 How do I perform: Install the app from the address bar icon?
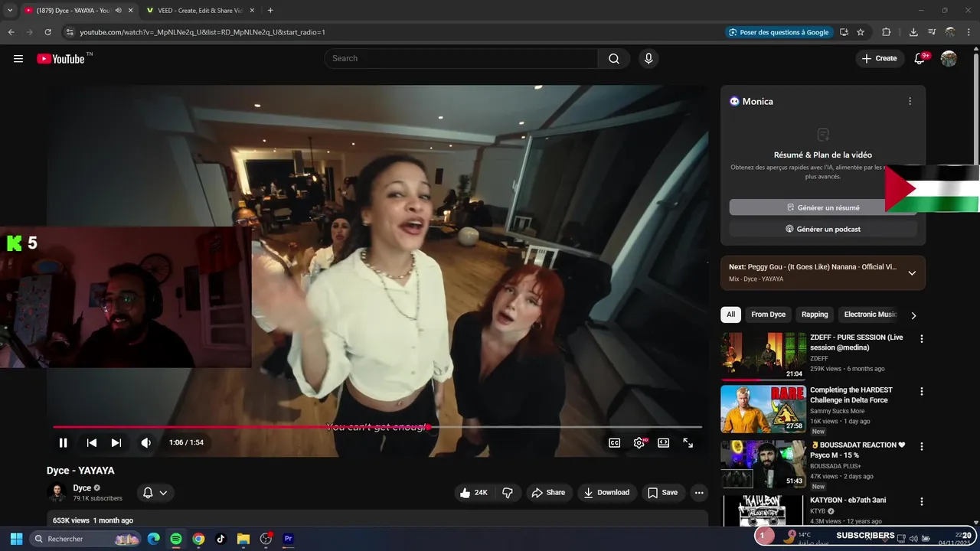pos(844,32)
